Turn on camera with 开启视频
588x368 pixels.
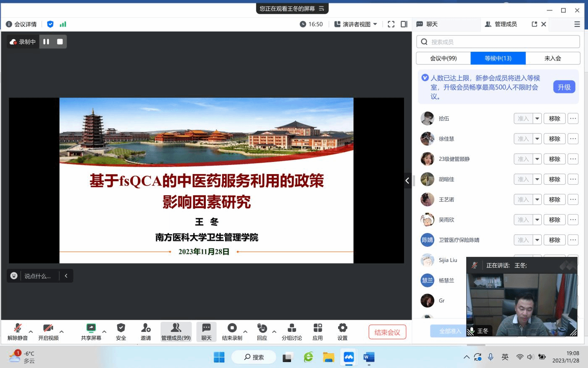48,328
